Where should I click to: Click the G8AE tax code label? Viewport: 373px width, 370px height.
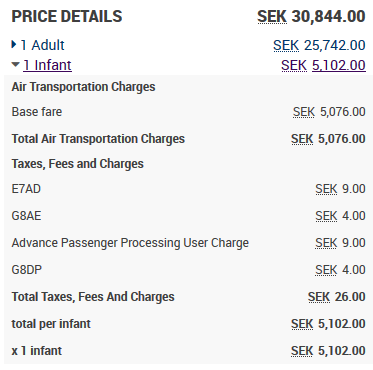[x=26, y=216]
